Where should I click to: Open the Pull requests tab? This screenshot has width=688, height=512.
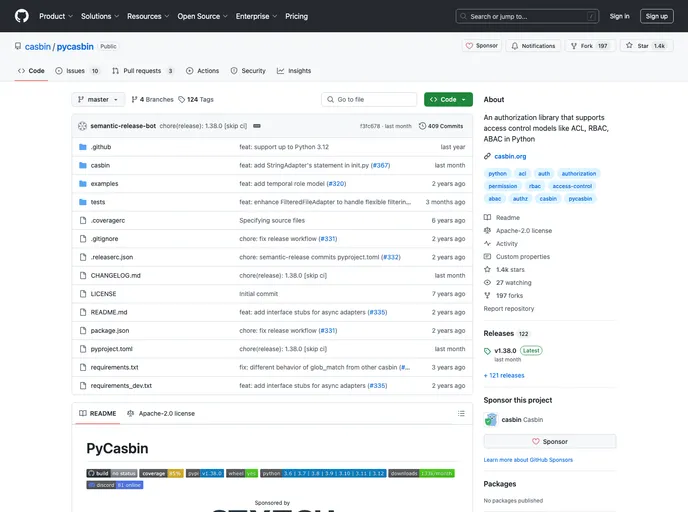(x=143, y=71)
